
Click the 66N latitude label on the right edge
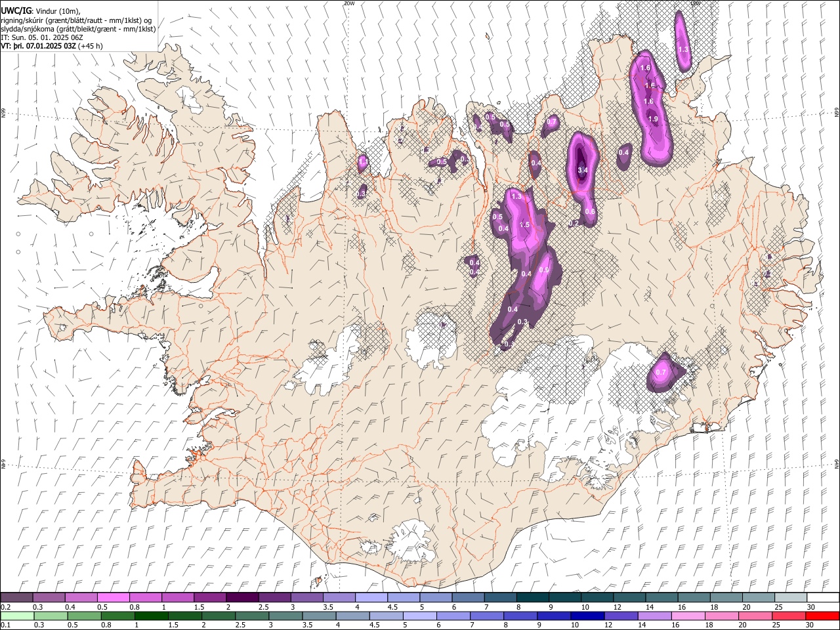point(837,114)
